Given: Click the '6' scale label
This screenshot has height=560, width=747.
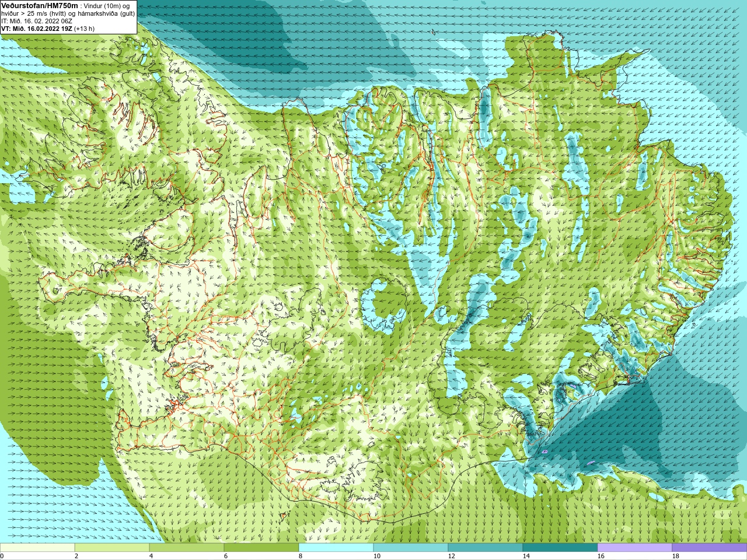Looking at the screenshot, I should (x=226, y=556).
